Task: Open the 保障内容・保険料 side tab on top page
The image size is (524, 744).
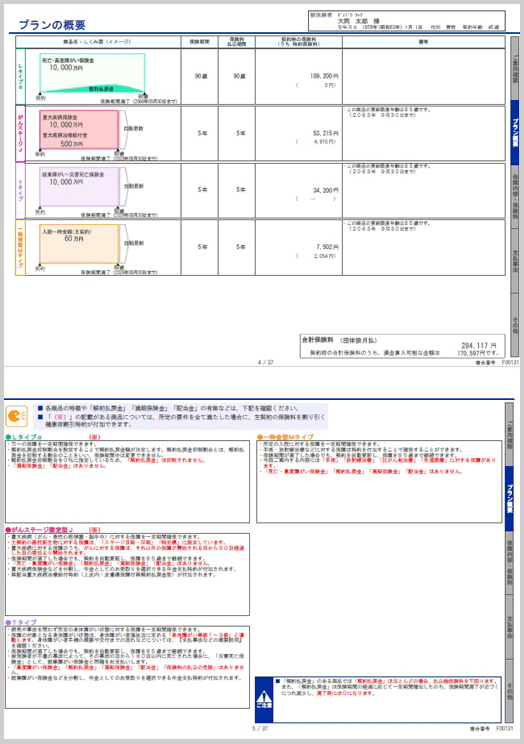Action: (515, 196)
